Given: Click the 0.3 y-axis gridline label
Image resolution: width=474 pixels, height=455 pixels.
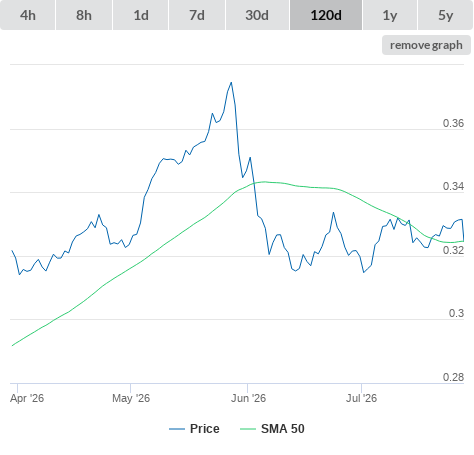Looking at the screenshot, I should point(456,313).
